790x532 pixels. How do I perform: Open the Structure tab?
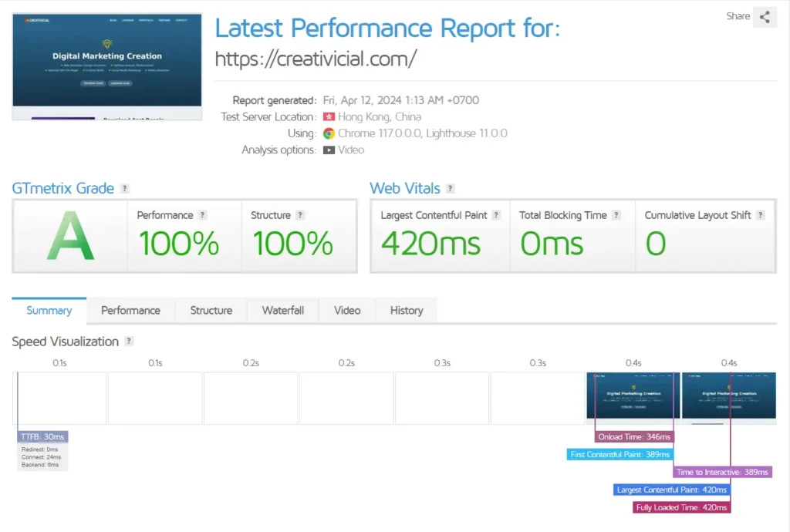click(211, 311)
